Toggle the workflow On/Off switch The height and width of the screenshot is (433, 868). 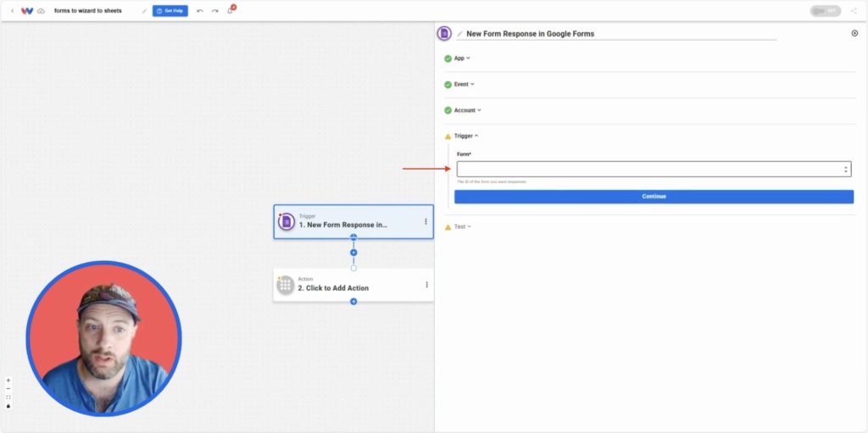(x=826, y=10)
